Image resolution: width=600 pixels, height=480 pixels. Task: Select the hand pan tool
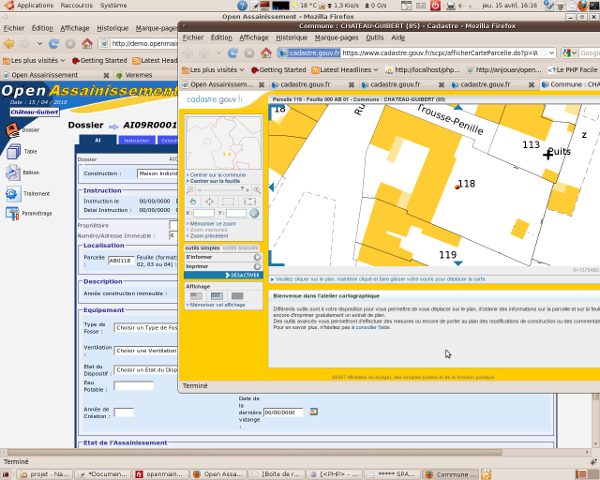[192, 201]
